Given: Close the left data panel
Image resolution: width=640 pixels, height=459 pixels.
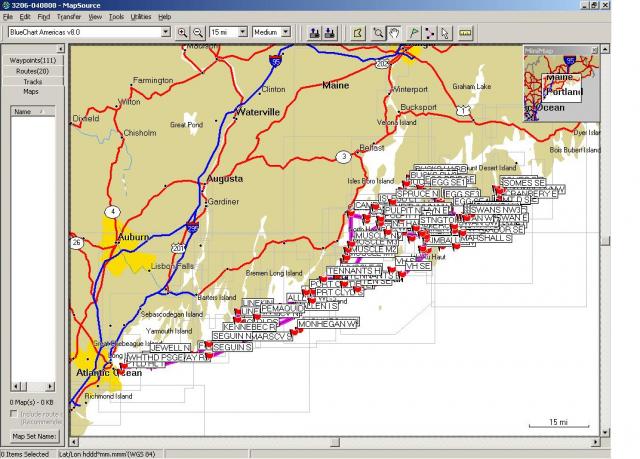Looking at the screenshot, I should tap(60, 49).
